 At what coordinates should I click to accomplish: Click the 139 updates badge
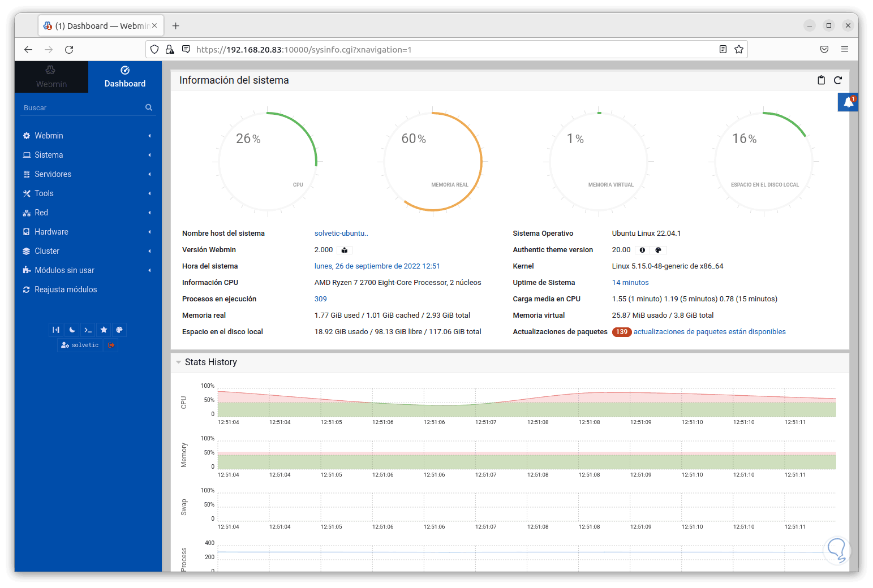tap(622, 332)
